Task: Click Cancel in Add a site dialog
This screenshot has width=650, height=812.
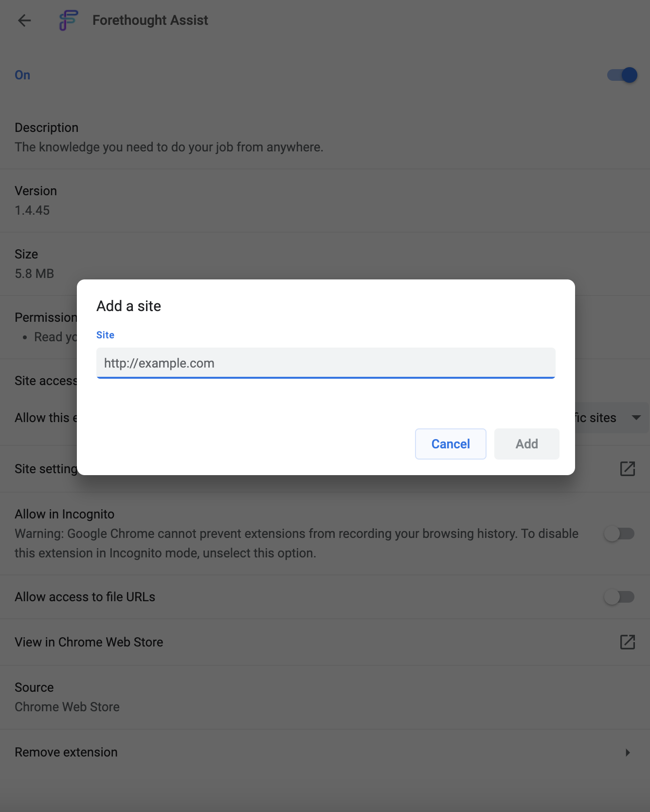Action: (451, 444)
